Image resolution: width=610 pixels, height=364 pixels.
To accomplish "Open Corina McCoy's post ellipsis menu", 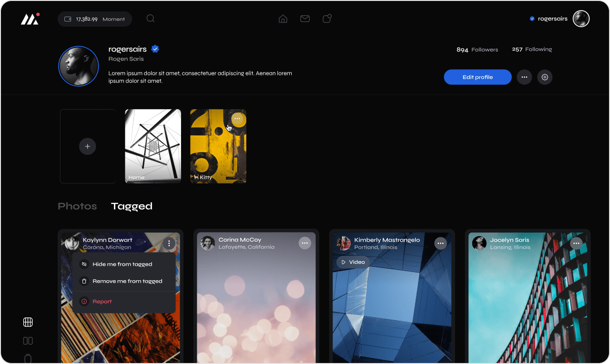I will click(305, 243).
